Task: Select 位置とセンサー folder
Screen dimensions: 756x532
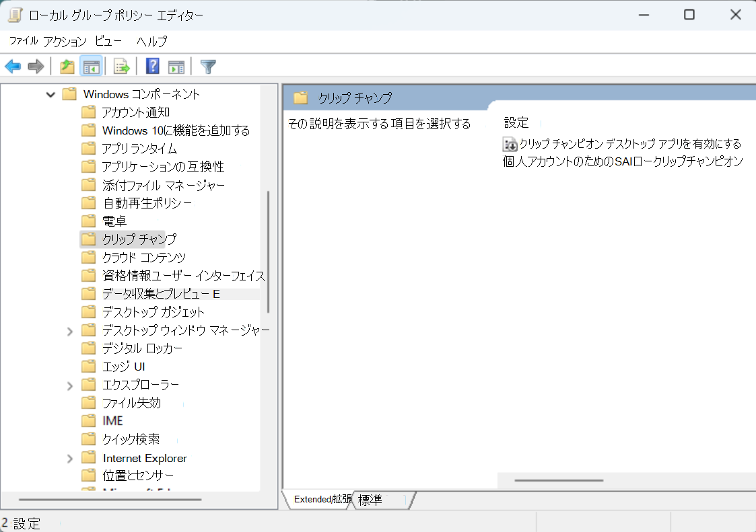Action: pyautogui.click(x=138, y=476)
